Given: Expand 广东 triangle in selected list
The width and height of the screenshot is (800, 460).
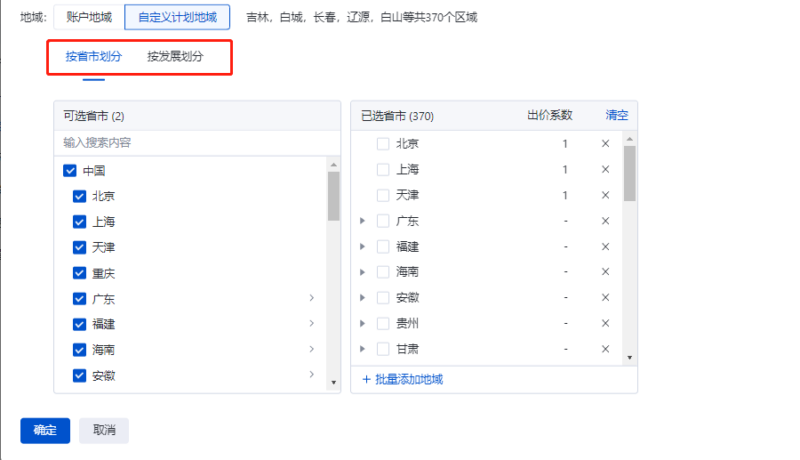Looking at the screenshot, I should pyautogui.click(x=362, y=221).
